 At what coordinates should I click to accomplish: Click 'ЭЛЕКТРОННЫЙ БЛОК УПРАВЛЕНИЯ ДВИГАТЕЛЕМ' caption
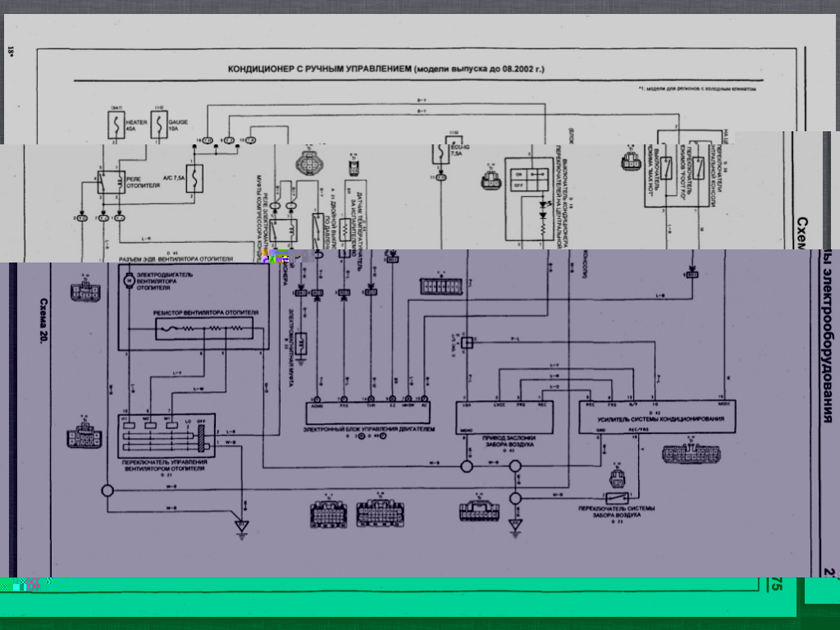369,429
